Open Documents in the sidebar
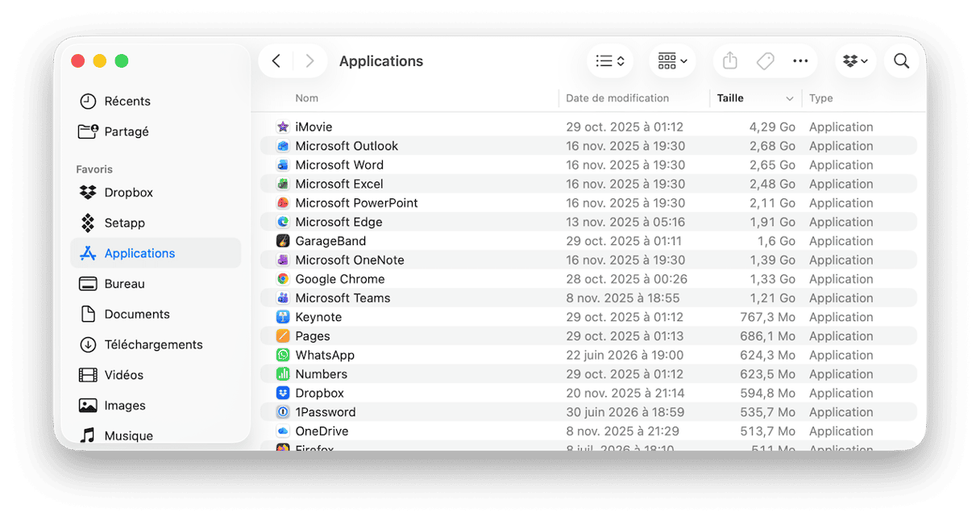The image size is (980, 521). pos(156,314)
